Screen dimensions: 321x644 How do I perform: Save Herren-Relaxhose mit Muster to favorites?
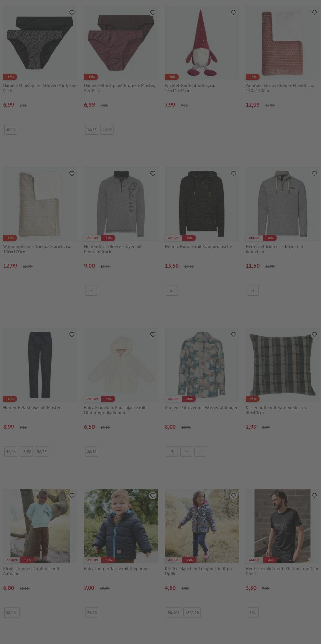(72, 334)
